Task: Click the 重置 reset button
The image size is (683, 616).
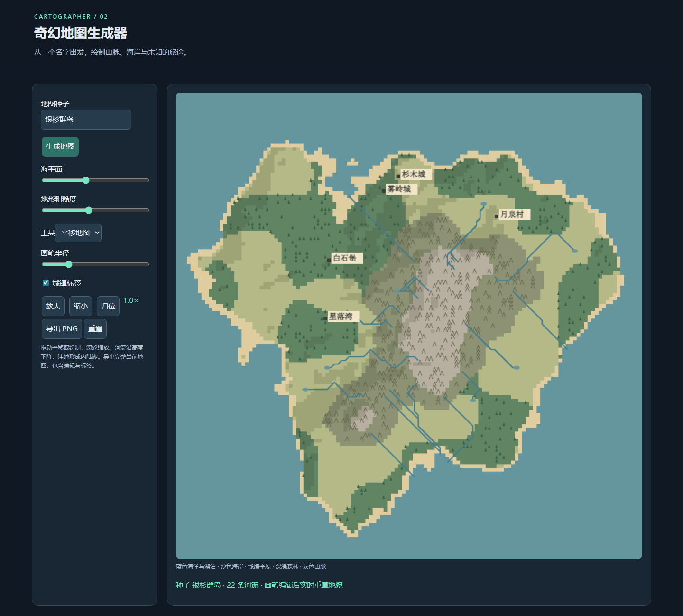Action: [95, 329]
